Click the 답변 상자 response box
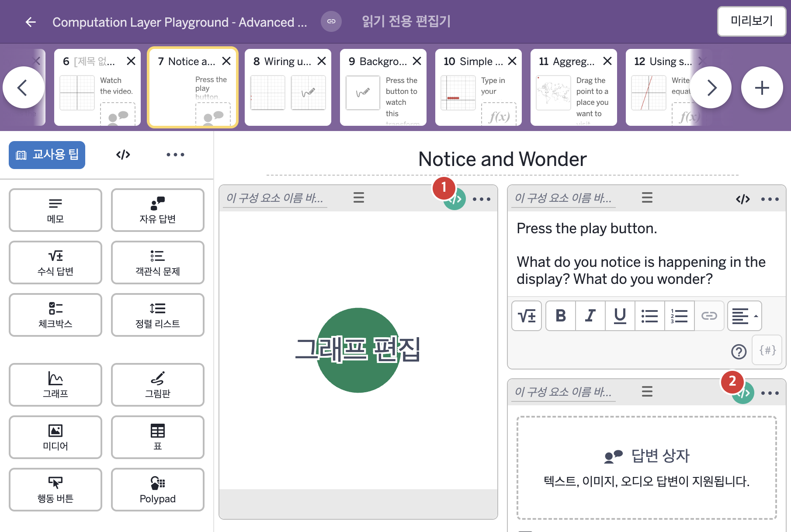Viewport: 791px width, 532px height. (x=647, y=468)
